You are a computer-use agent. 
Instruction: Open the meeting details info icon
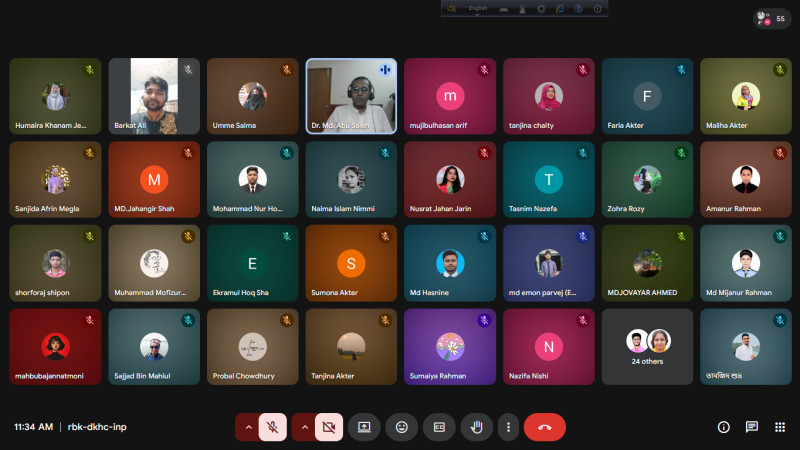[724, 427]
